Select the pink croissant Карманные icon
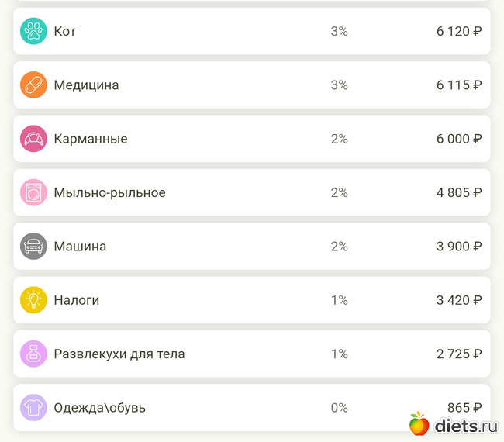 click(x=33, y=139)
